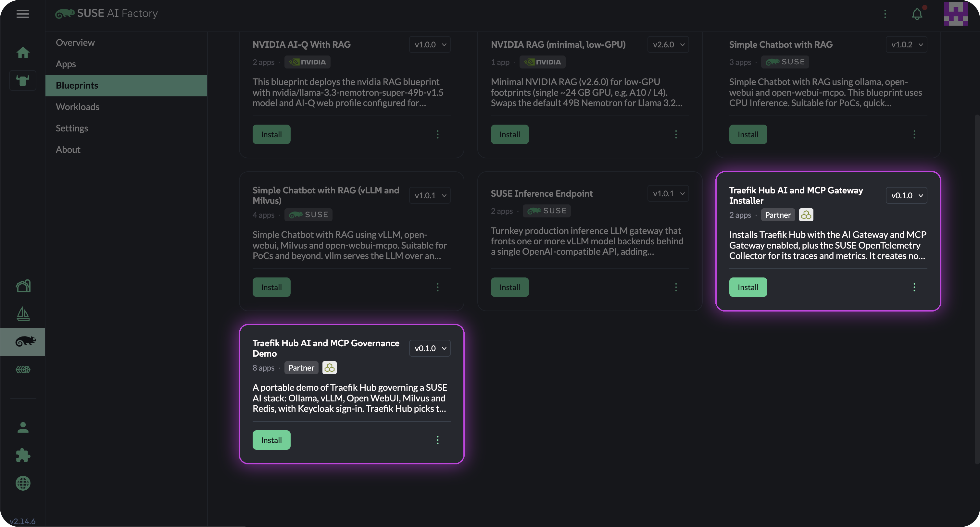Open more actions for vLLM and Milvus chatbot
This screenshot has height=527, width=980.
(437, 287)
